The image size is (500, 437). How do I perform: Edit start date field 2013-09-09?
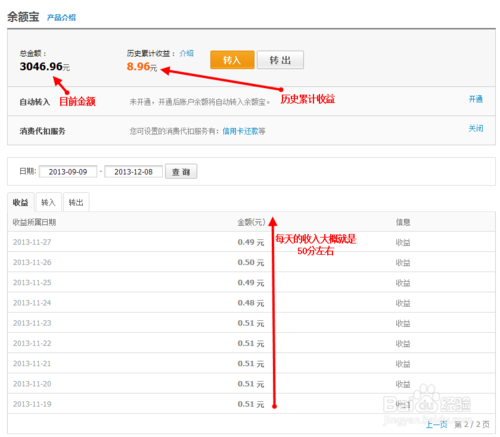click(x=68, y=172)
